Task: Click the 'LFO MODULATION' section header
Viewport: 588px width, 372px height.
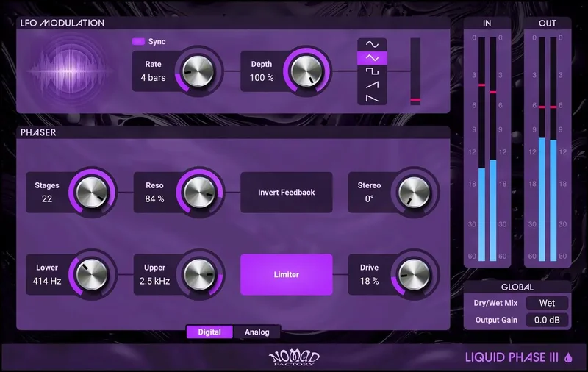Action: [62, 24]
